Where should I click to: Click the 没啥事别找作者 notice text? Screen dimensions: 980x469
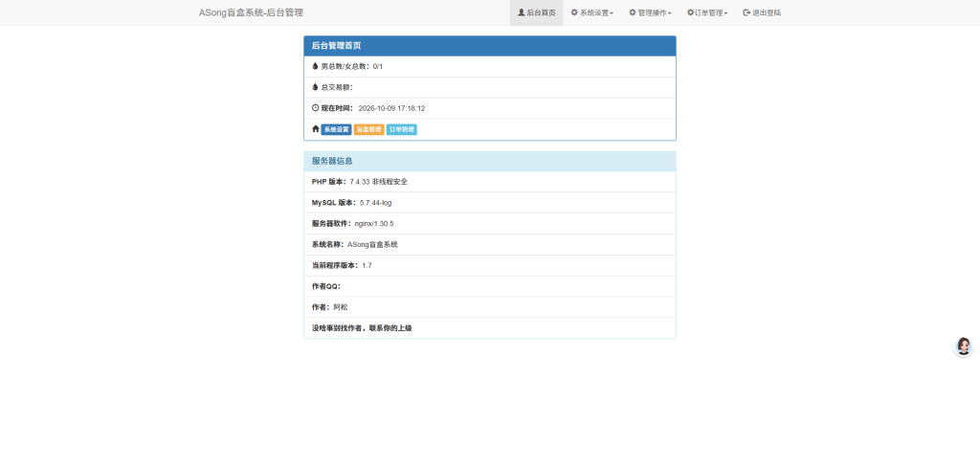pos(362,328)
